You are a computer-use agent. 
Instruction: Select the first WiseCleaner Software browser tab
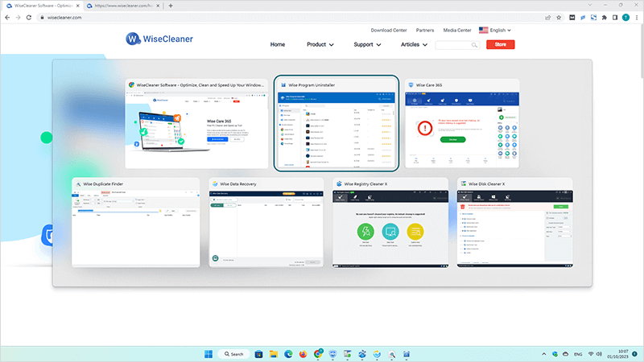tap(43, 6)
